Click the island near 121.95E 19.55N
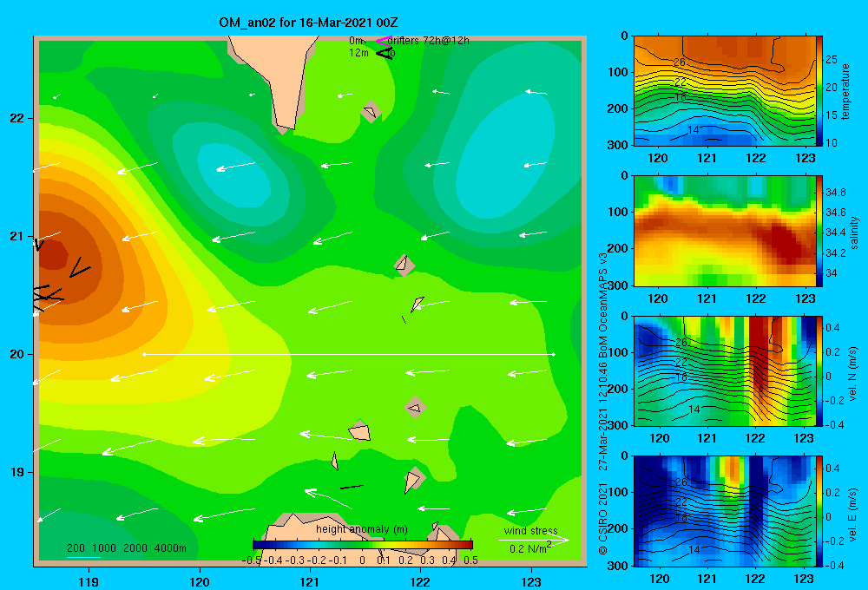This screenshot has width=868, height=590. (415, 408)
